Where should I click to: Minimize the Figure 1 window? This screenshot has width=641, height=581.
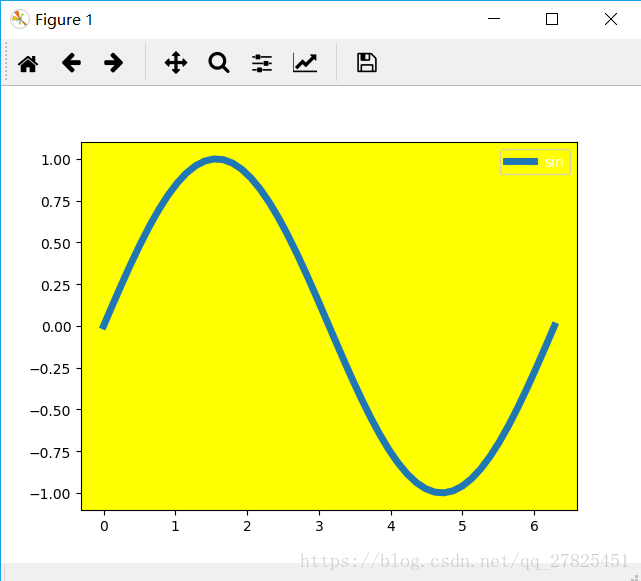click(x=494, y=19)
